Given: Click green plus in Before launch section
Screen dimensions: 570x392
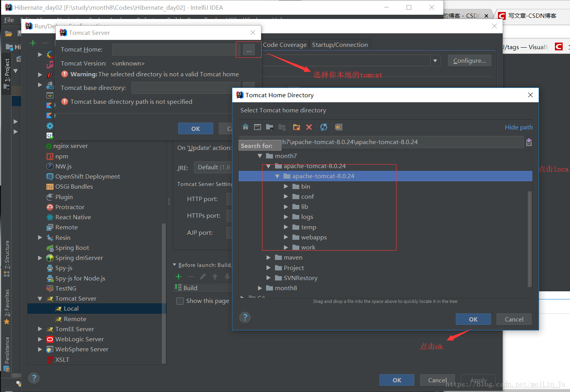Looking at the screenshot, I should coord(179,277).
